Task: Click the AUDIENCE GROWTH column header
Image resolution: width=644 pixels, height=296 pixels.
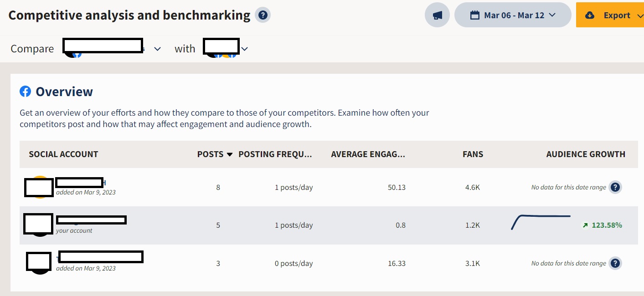Action: tap(586, 154)
